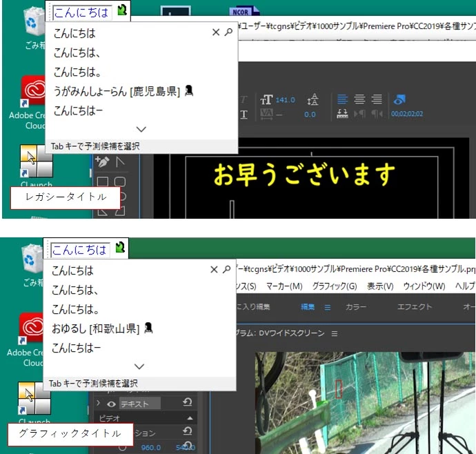Choose the Rectangle shape tool in the Legacy Title toolbox
476x454 pixels.
(103, 181)
